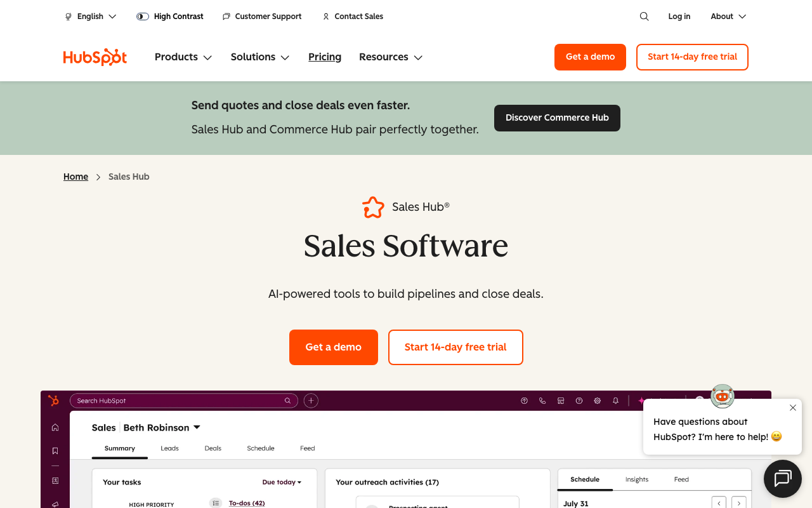The image size is (812, 508).
Task: Click the chatbot robot avatar
Action: click(722, 396)
